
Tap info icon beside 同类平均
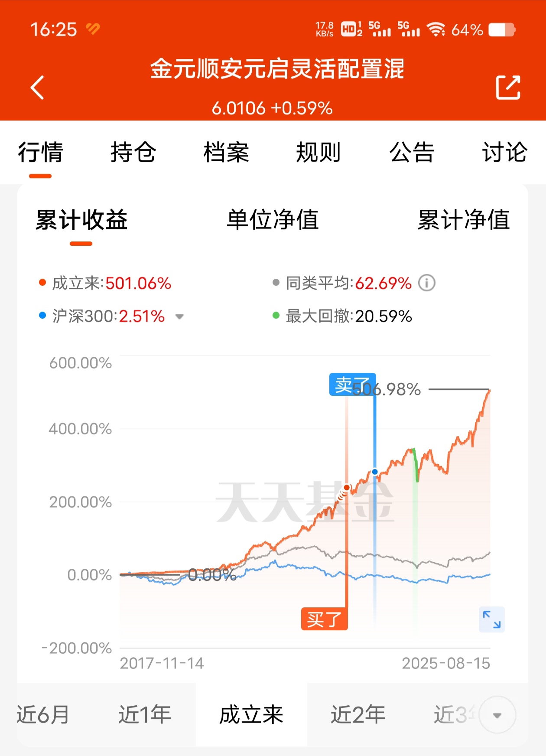coord(426,283)
